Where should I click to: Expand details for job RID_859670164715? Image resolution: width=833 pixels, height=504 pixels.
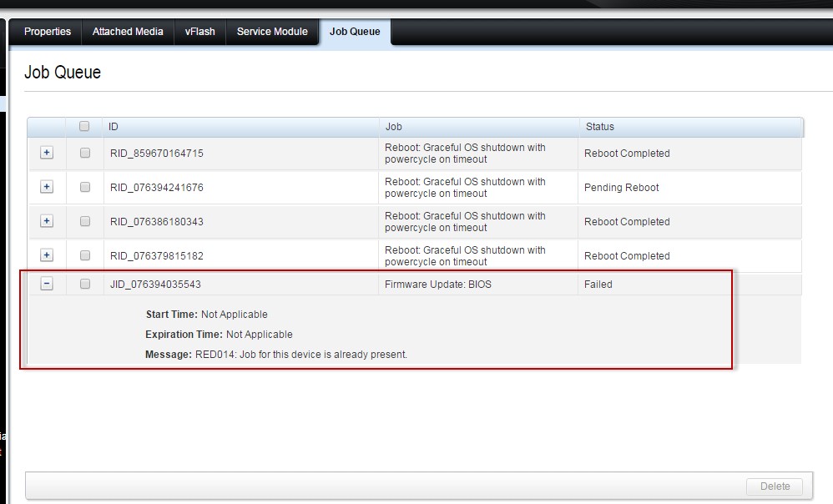(46, 153)
